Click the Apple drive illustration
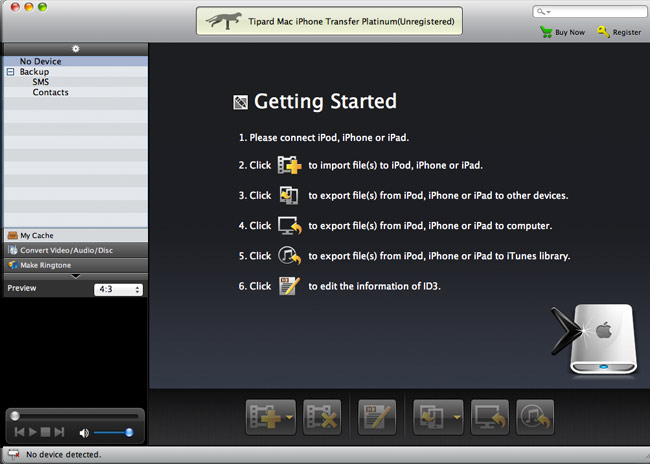650x464 pixels. tap(594, 339)
